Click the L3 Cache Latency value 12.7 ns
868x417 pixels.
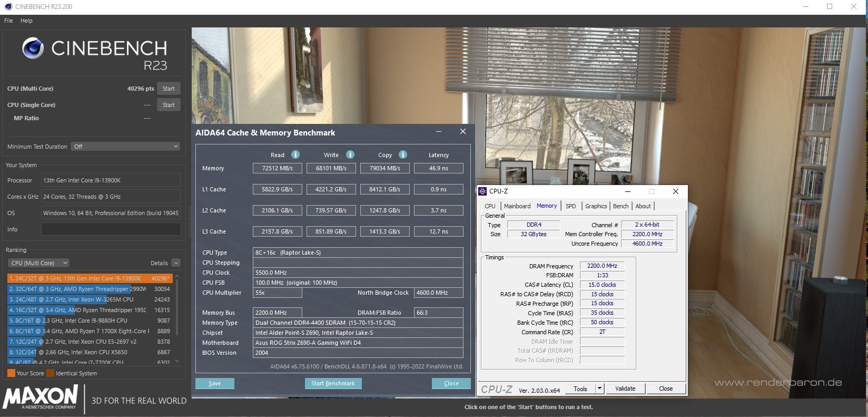[439, 231]
